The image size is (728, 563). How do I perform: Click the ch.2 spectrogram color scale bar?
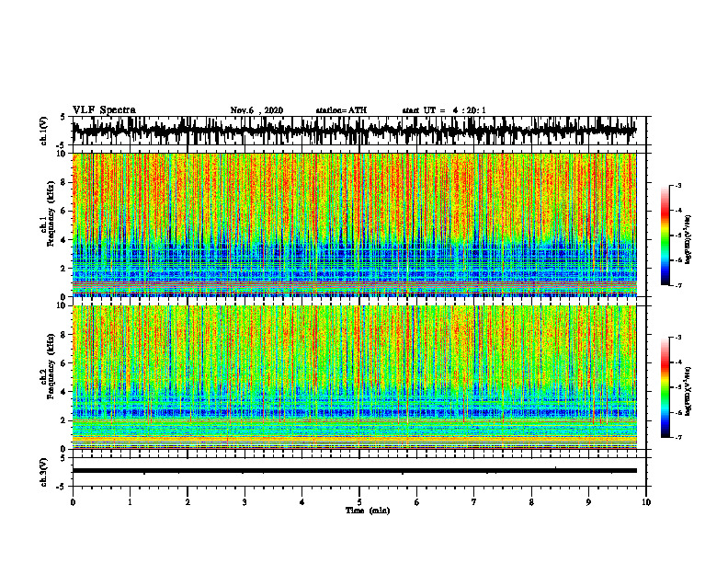tap(665, 387)
